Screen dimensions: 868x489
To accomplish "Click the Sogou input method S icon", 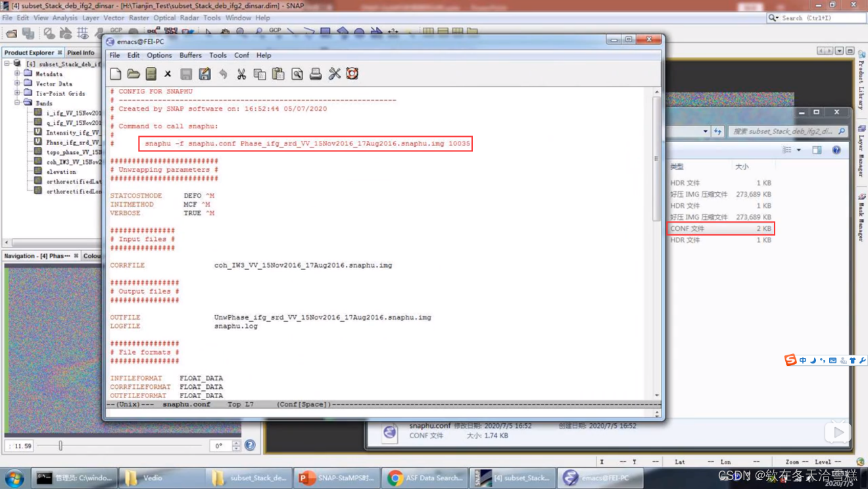I will coord(790,360).
